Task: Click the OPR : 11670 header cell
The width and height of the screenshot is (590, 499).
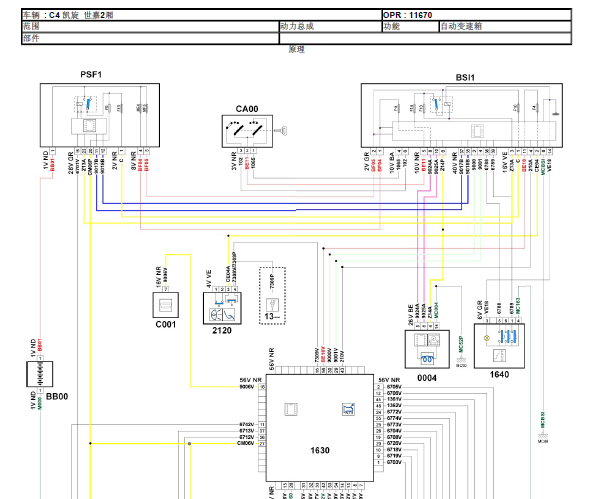Action: pos(477,15)
